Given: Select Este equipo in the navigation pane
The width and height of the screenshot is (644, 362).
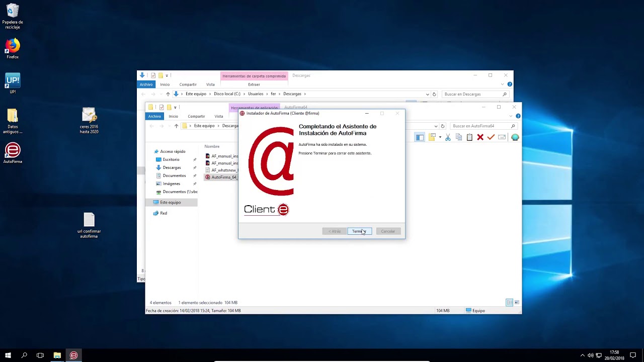Looking at the screenshot, I should [x=170, y=202].
